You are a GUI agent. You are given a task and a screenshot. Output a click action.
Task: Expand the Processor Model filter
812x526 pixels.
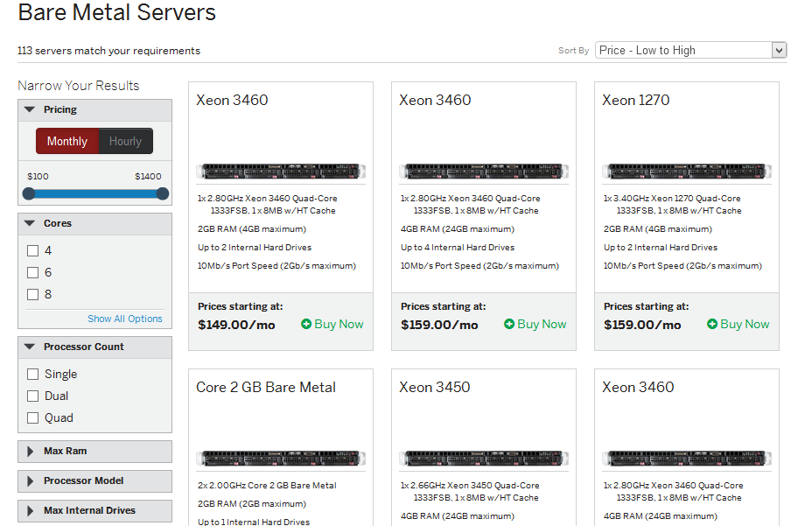pyautogui.click(x=94, y=480)
